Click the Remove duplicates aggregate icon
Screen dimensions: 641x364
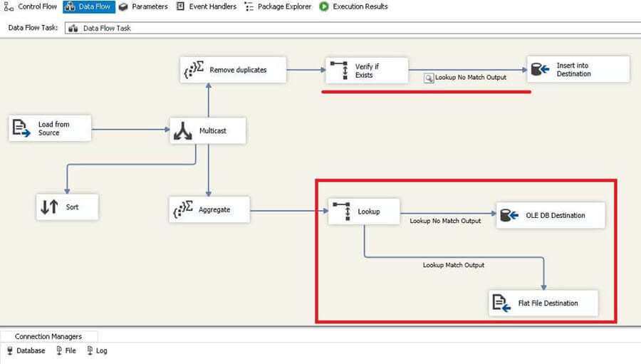194,70
